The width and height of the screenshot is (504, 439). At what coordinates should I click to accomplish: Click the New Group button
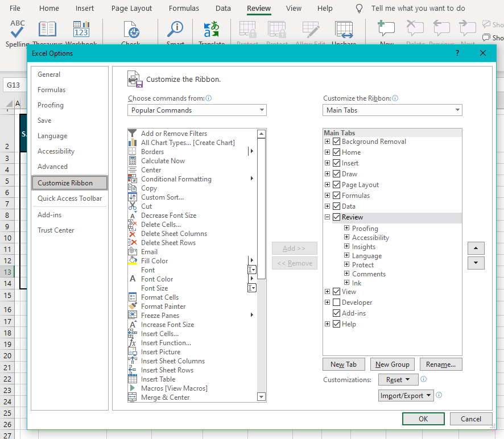(x=392, y=364)
